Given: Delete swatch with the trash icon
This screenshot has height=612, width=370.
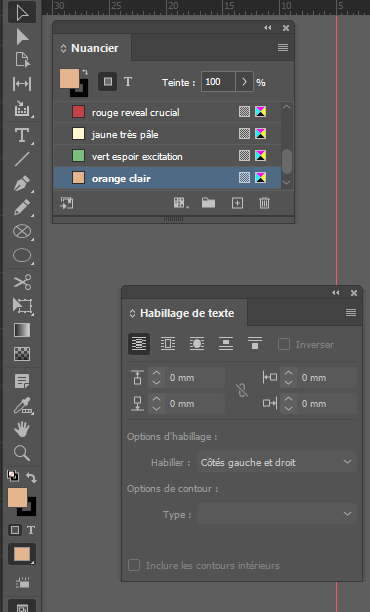Looking at the screenshot, I should click(x=264, y=203).
